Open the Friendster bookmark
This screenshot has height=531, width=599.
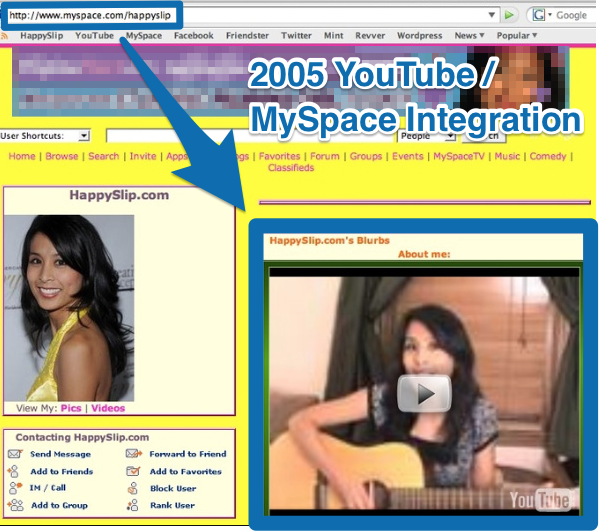247,36
